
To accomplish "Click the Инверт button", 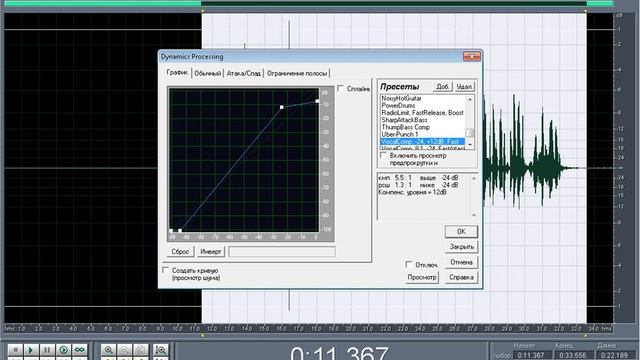I will pos(211,251).
